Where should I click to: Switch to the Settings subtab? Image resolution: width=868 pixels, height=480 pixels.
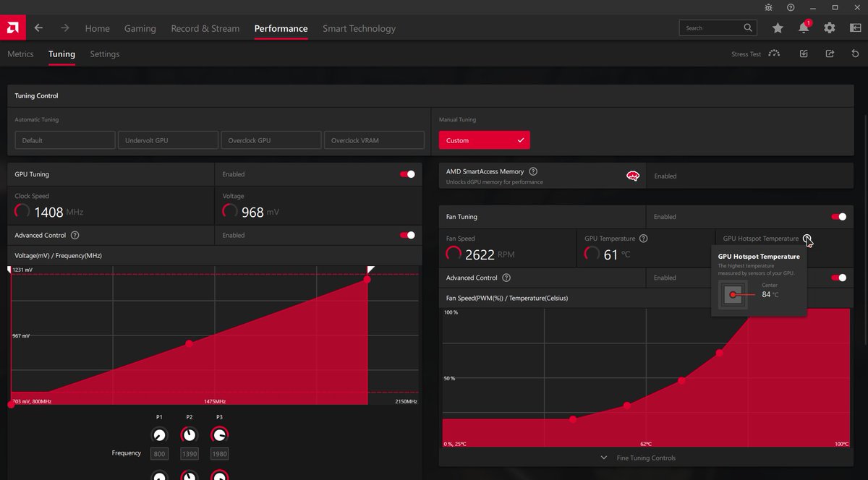coord(105,54)
